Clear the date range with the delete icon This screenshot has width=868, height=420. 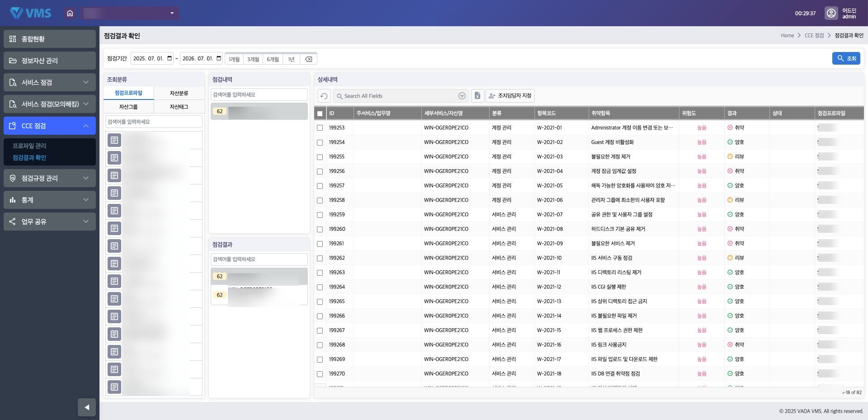[308, 59]
